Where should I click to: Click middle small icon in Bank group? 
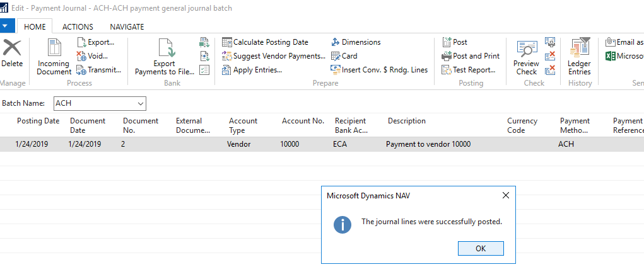pyautogui.click(x=204, y=56)
